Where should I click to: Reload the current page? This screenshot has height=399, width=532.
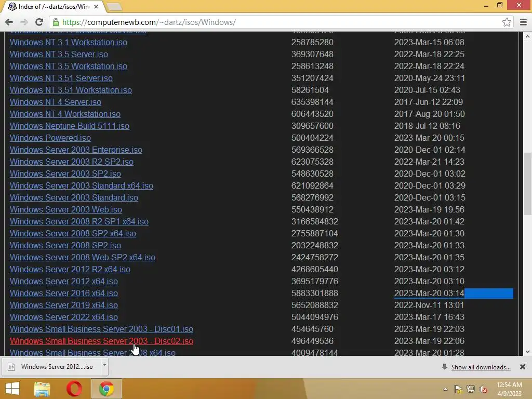39,22
